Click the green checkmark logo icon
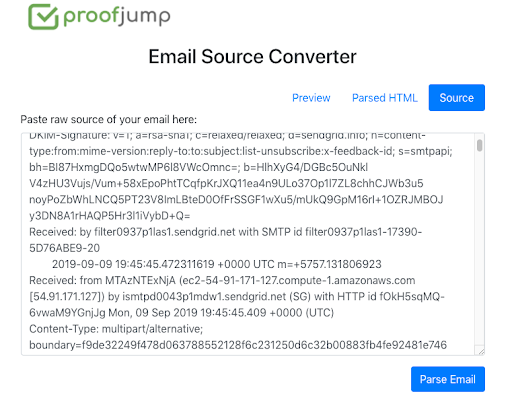 [43, 17]
